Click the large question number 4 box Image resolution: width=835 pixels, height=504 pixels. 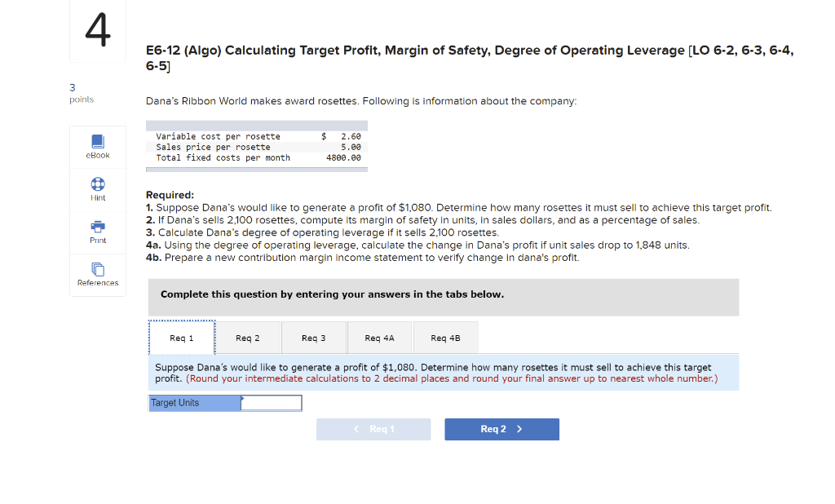97,30
